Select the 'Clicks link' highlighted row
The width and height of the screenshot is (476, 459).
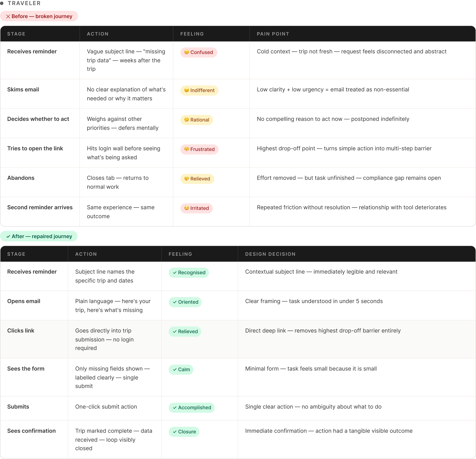pos(21,330)
